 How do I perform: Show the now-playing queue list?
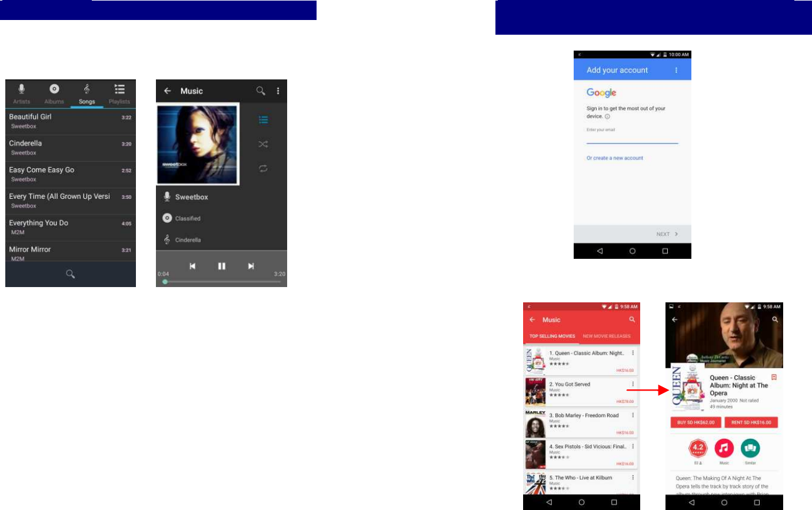click(264, 120)
